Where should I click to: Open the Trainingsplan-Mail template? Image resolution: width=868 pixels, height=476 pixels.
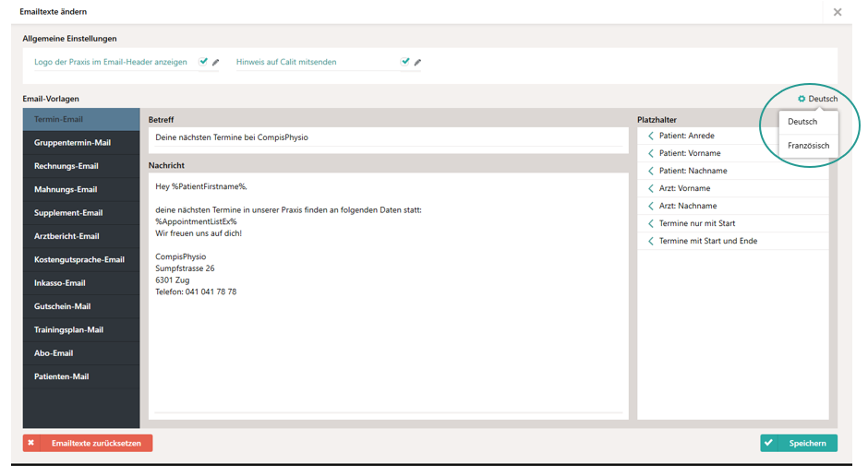pos(81,330)
